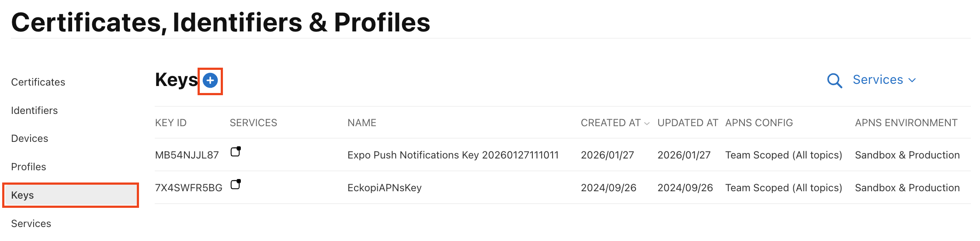Click key ID 7X4SWFR5BG
Screen dimensions: 980x241
[188, 188]
